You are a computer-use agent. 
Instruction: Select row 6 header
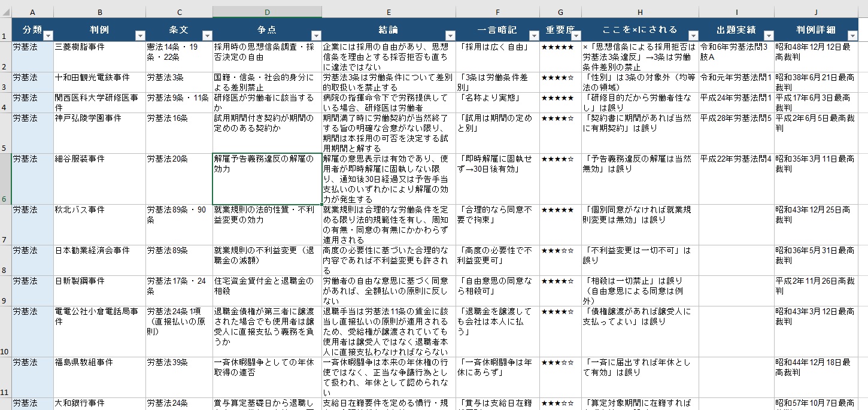tap(5, 179)
